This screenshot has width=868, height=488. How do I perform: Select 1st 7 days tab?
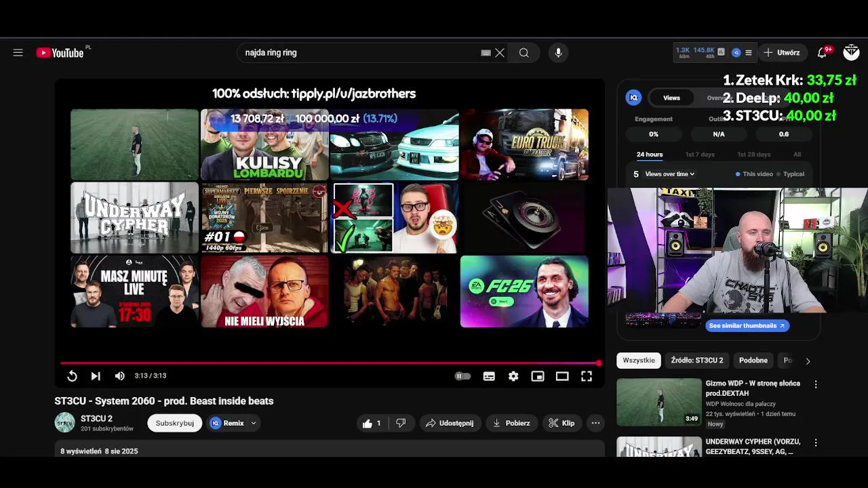[700, 155]
